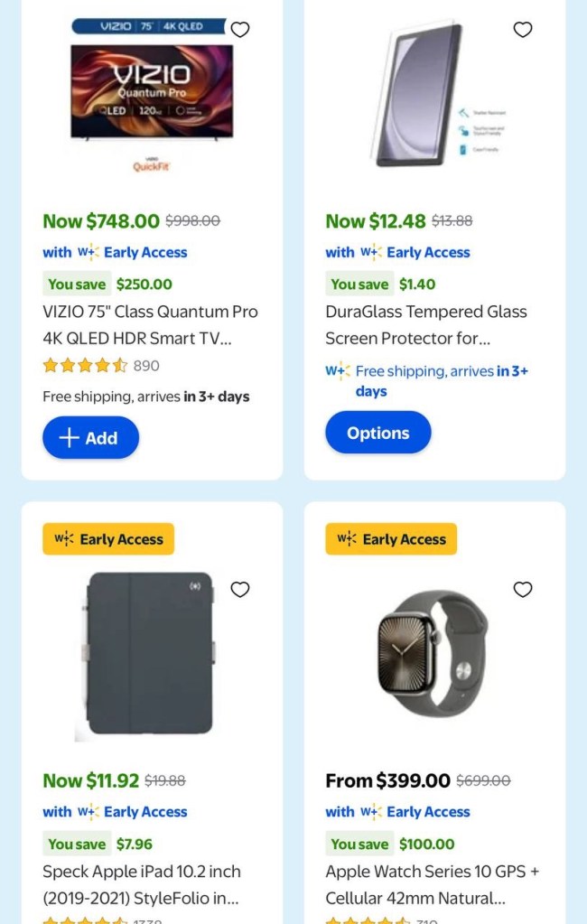Image resolution: width=587 pixels, height=924 pixels.
Task: View the Apple Watch Series 10 photo
Action: [x=432, y=653]
